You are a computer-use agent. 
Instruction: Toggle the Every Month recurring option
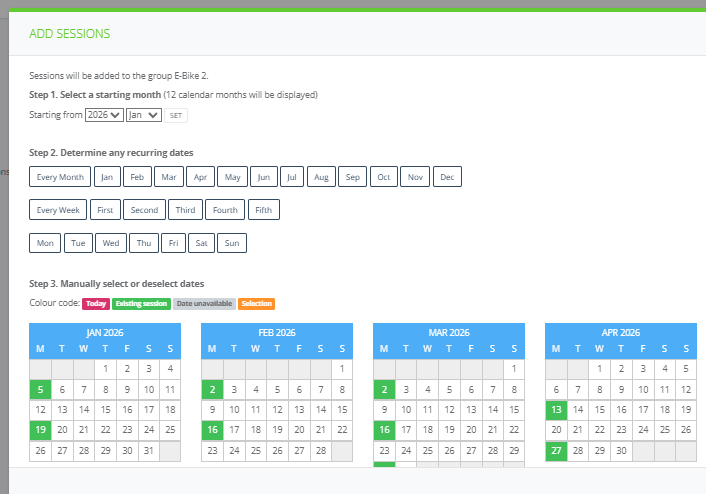[x=60, y=177]
